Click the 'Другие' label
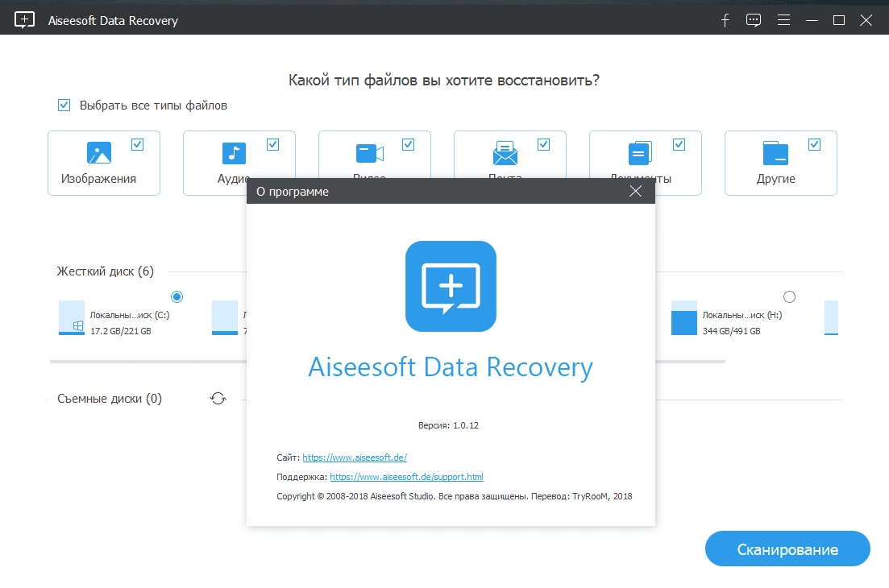The image size is (889, 588). [775, 179]
